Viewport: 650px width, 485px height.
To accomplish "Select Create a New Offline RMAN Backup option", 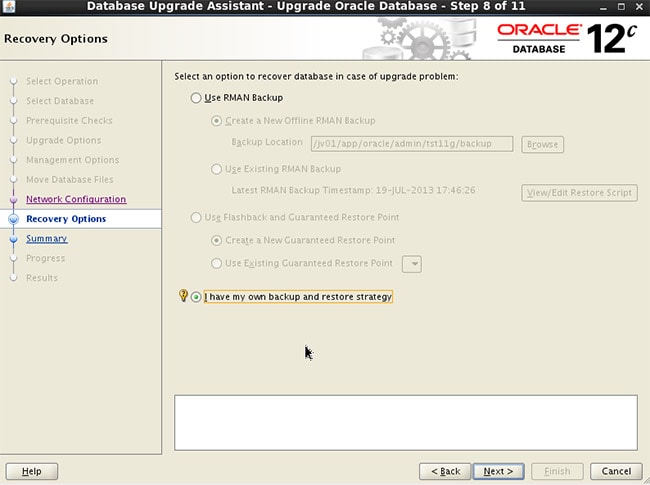I will coord(216,121).
